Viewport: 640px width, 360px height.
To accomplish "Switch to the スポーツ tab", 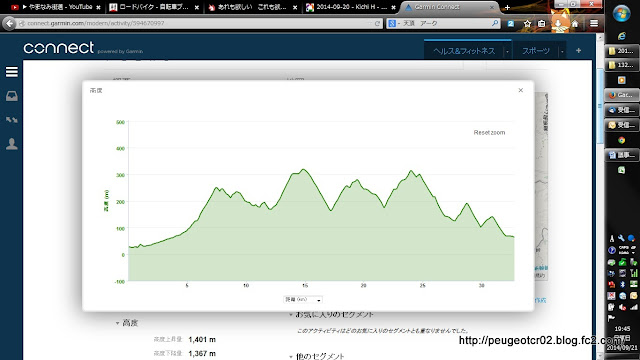I will point(536,51).
